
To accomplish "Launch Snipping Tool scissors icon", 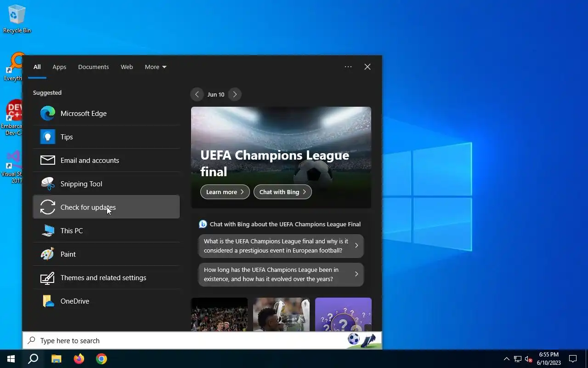I will click(x=48, y=184).
